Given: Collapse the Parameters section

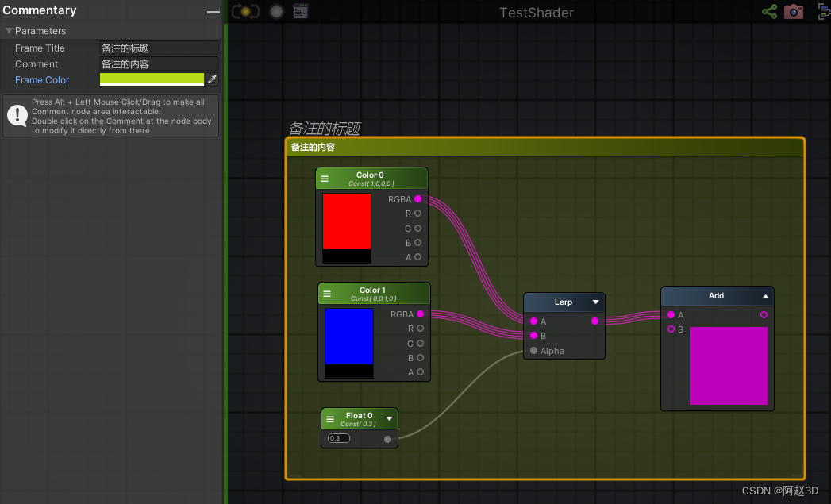Looking at the screenshot, I should pos(9,31).
